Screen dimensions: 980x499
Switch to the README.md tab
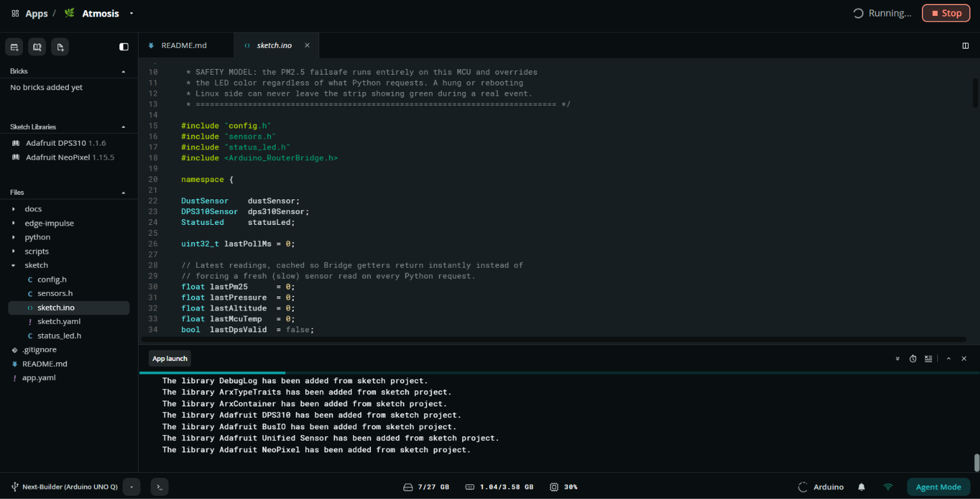(x=186, y=45)
